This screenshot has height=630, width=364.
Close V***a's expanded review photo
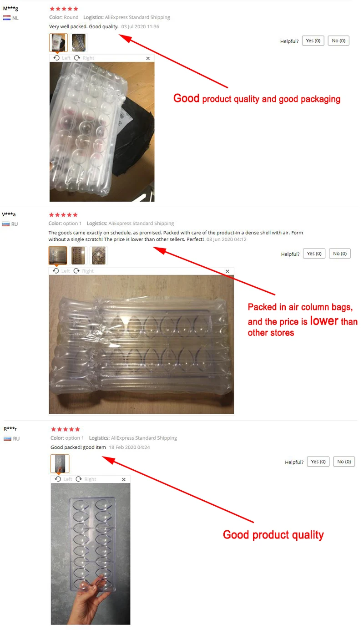tap(227, 271)
